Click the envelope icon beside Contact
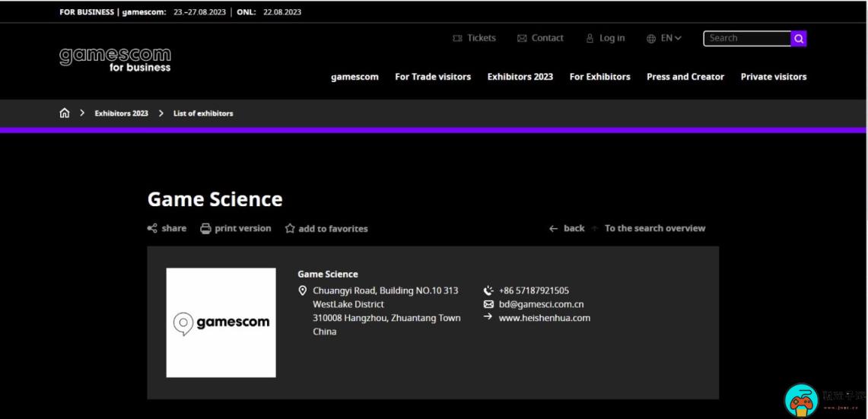This screenshot has width=868, height=419. (x=521, y=38)
